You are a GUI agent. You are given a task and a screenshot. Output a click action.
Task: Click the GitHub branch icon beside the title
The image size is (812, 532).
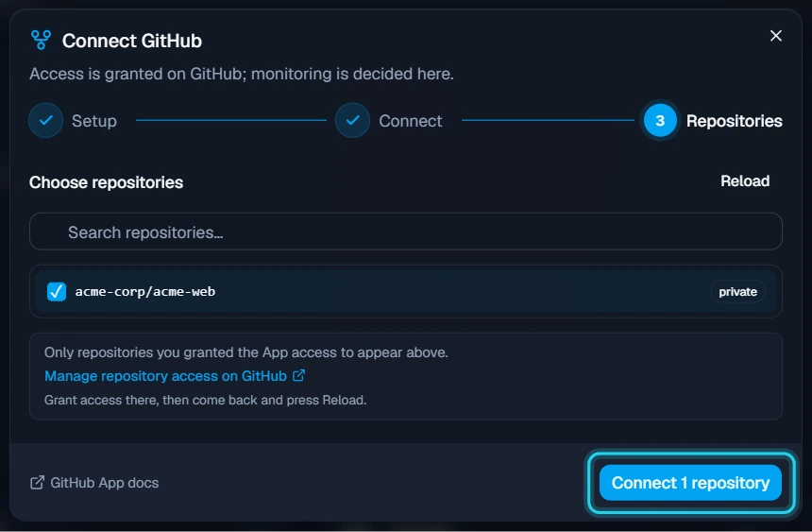click(x=41, y=40)
